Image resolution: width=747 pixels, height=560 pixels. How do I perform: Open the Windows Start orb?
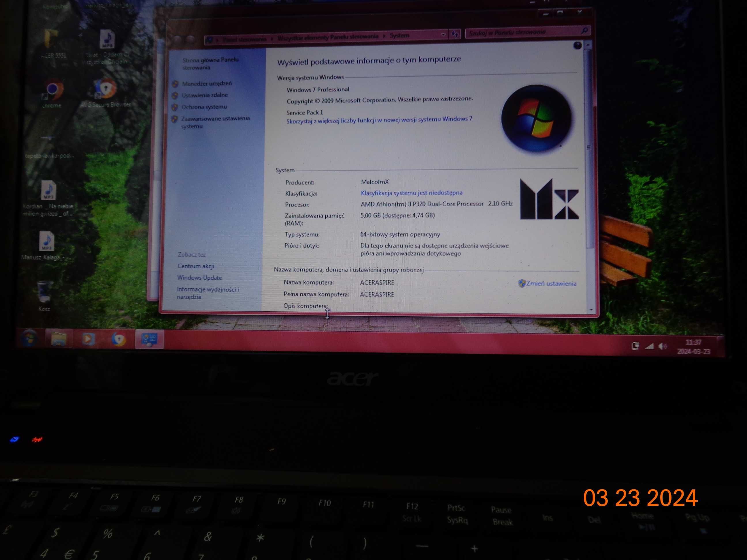pyautogui.click(x=29, y=338)
